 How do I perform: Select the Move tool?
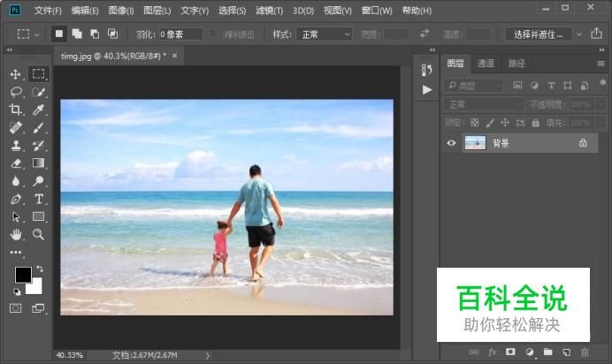click(x=16, y=74)
